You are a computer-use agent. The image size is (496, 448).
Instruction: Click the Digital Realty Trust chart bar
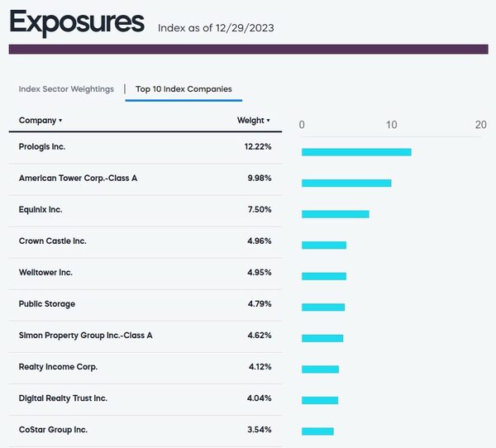[320, 400]
